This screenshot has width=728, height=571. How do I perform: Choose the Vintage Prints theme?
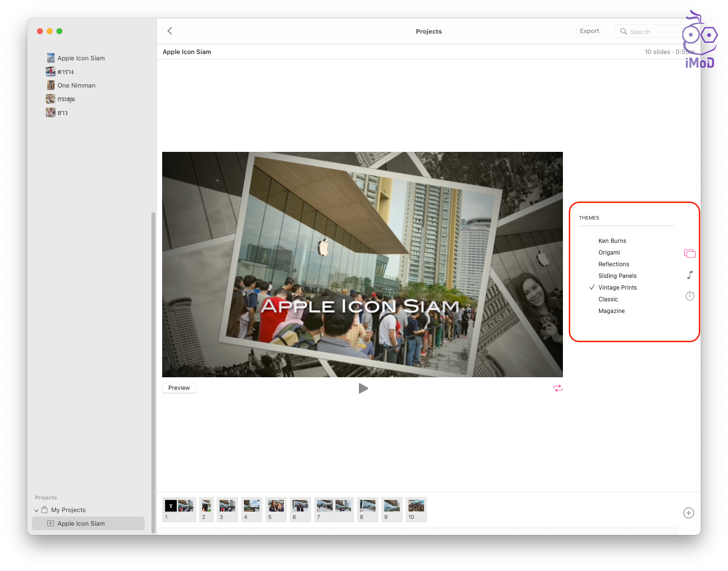tap(617, 288)
